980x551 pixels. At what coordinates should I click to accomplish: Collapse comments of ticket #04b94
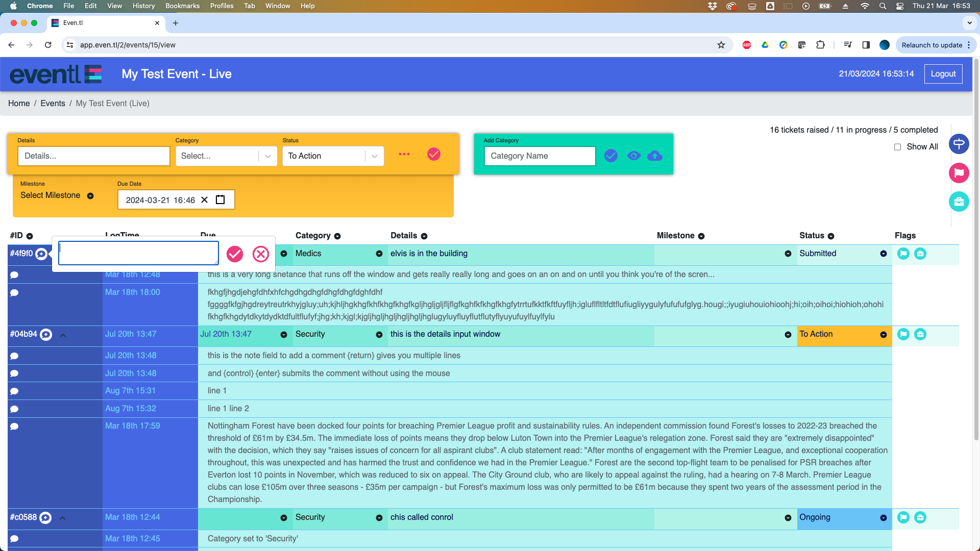[63, 336]
